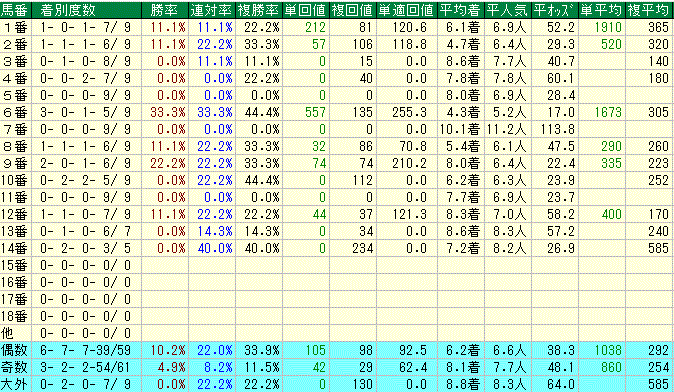Image resolution: width=674 pixels, height=392 pixels.
Task: Sort by the 勝率 column header
Action: click(165, 10)
